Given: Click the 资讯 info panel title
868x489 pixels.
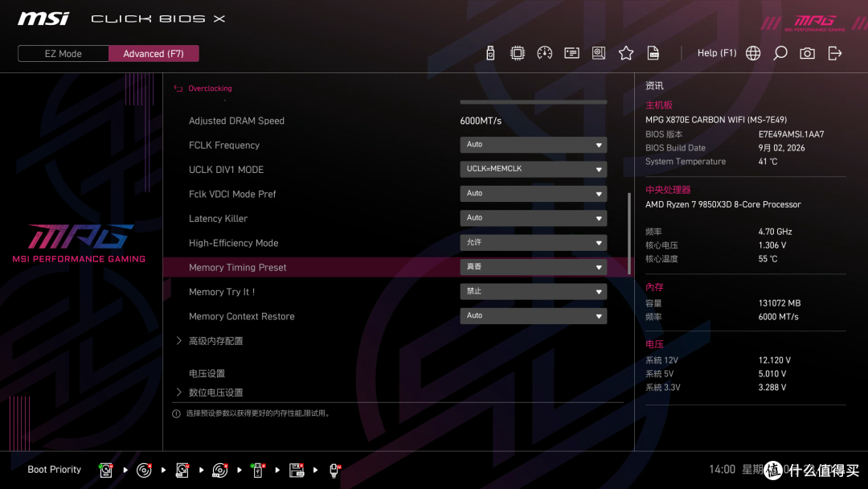Looking at the screenshot, I should pos(654,86).
